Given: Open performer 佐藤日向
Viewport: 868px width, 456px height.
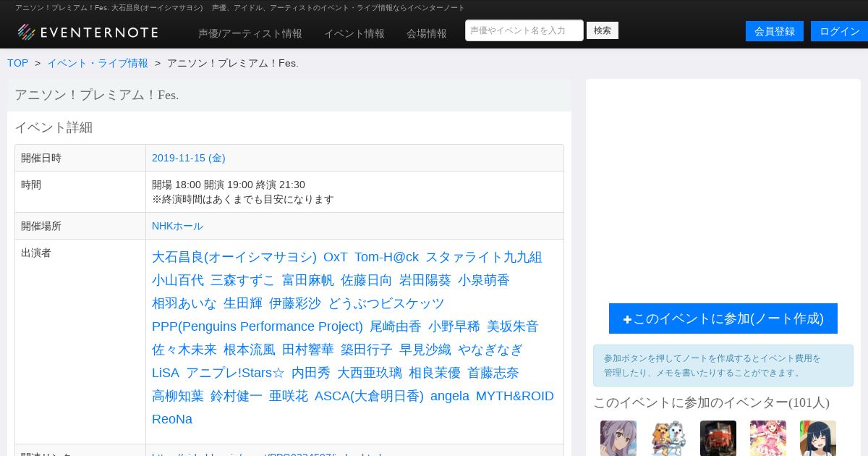Looking at the screenshot, I should pyautogui.click(x=367, y=280).
